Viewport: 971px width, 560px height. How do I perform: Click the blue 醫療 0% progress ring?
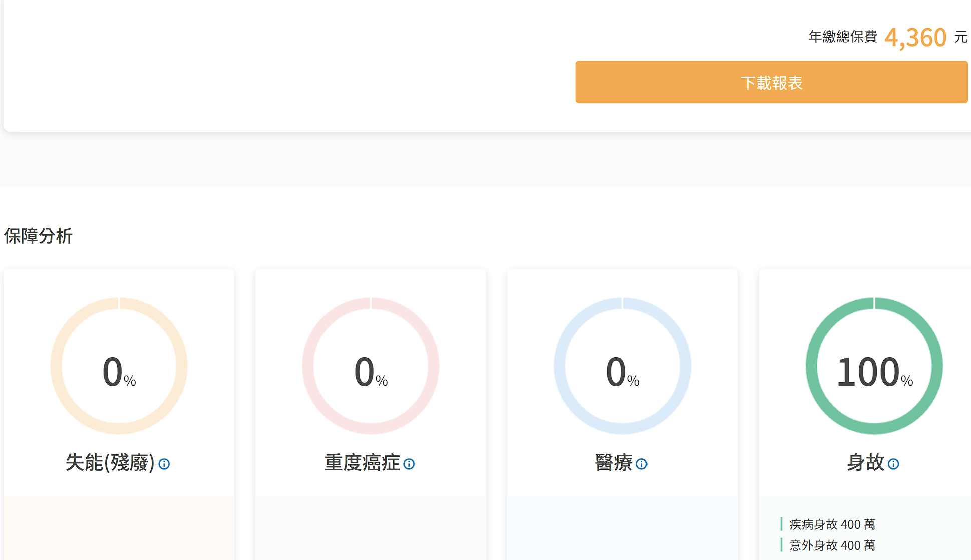click(622, 366)
